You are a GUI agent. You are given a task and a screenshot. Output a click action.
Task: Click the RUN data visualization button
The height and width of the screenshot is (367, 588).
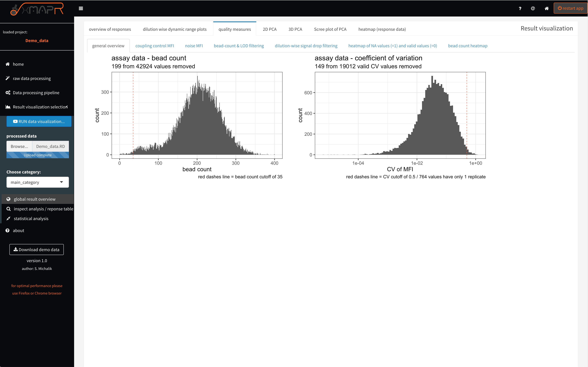(39, 121)
